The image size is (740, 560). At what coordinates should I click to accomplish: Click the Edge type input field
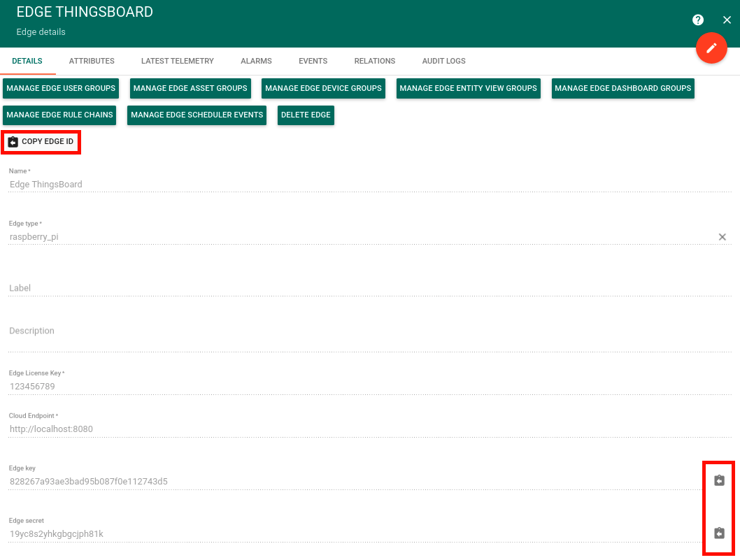(350, 237)
